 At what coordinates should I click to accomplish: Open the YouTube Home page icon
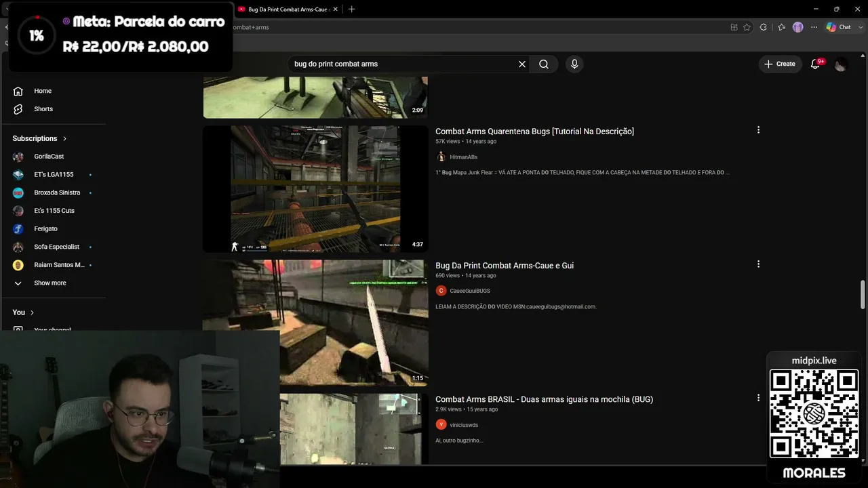coord(18,91)
